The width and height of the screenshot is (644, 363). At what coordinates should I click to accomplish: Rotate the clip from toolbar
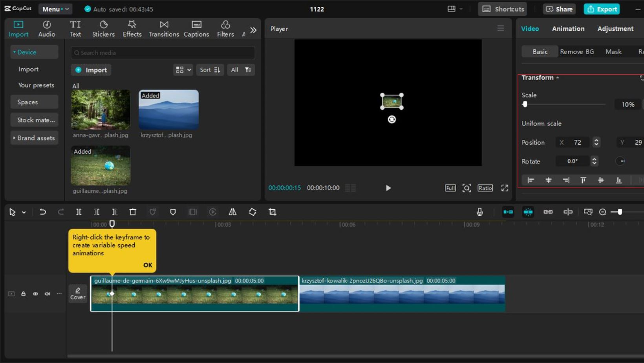tap(252, 212)
